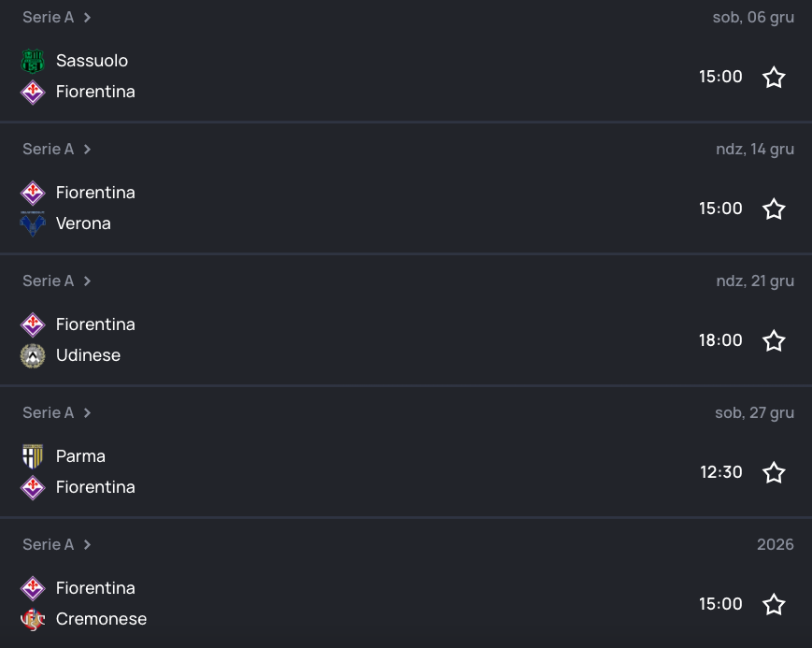Open the 12:30 Parma match time
The width and height of the screenshot is (812, 648).
pos(720,472)
